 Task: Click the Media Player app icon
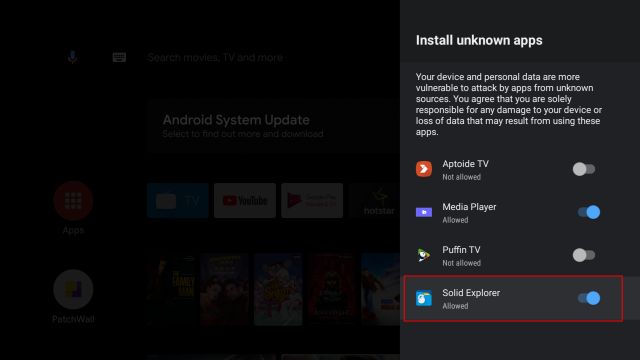coord(424,212)
